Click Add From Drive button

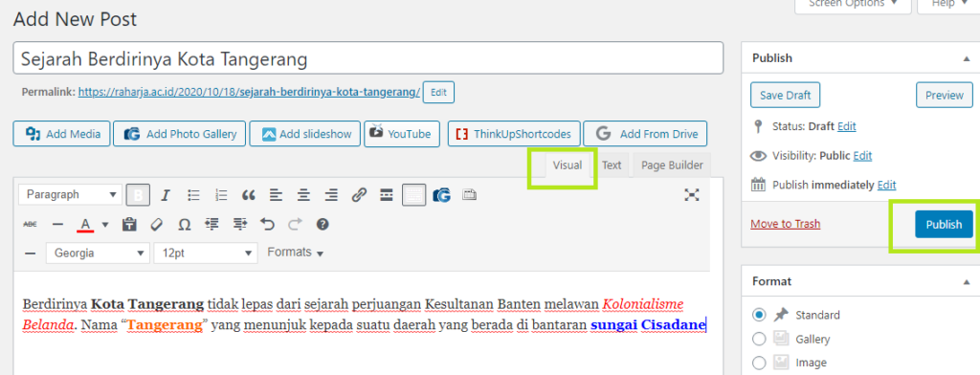coord(645,134)
